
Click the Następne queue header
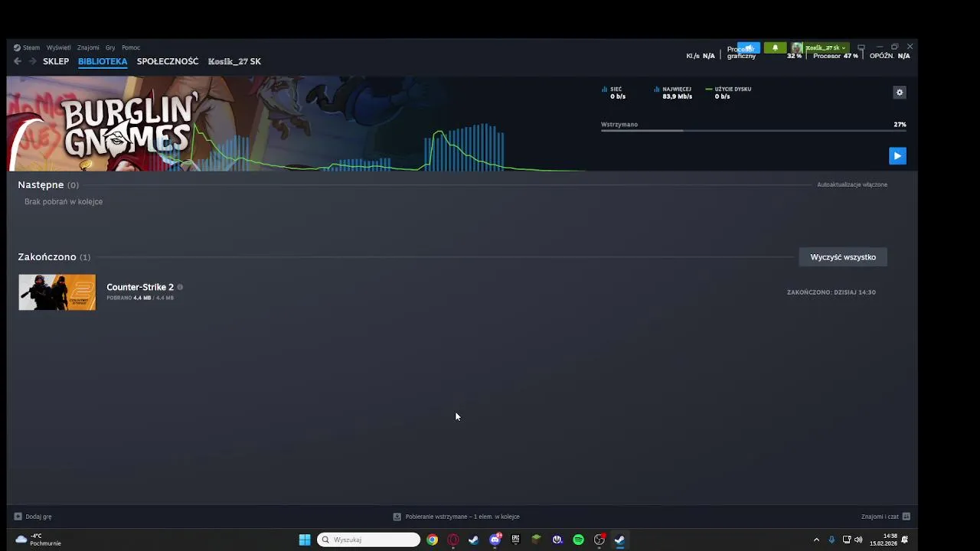tap(48, 185)
